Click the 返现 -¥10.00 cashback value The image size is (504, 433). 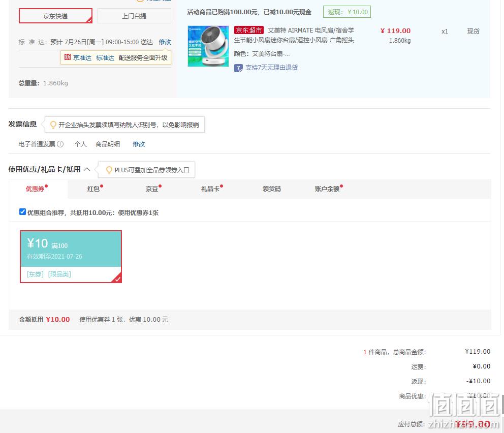pos(478,381)
